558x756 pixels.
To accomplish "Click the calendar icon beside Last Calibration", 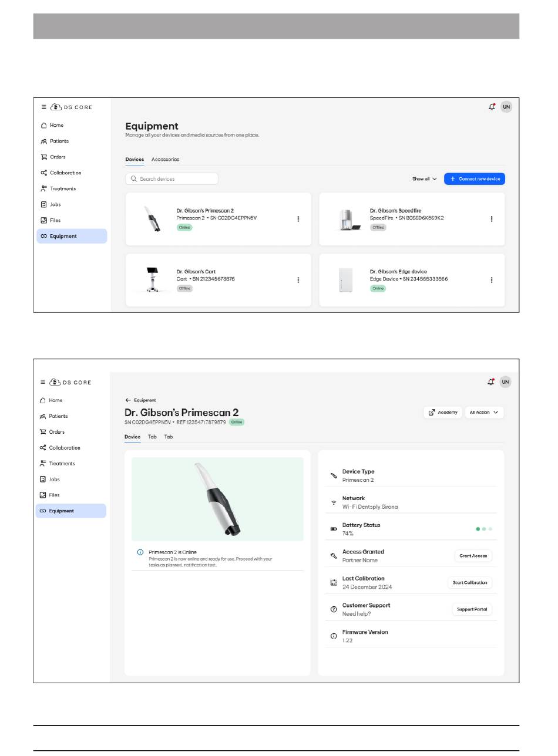I will coord(334,583).
